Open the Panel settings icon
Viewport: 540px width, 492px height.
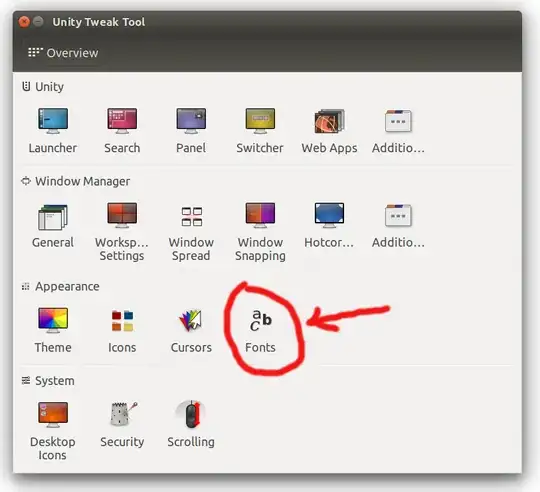click(x=191, y=121)
